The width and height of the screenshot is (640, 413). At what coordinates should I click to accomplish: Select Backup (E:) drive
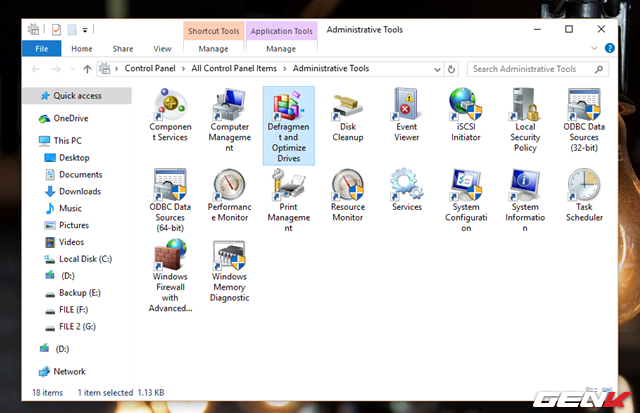point(73,293)
